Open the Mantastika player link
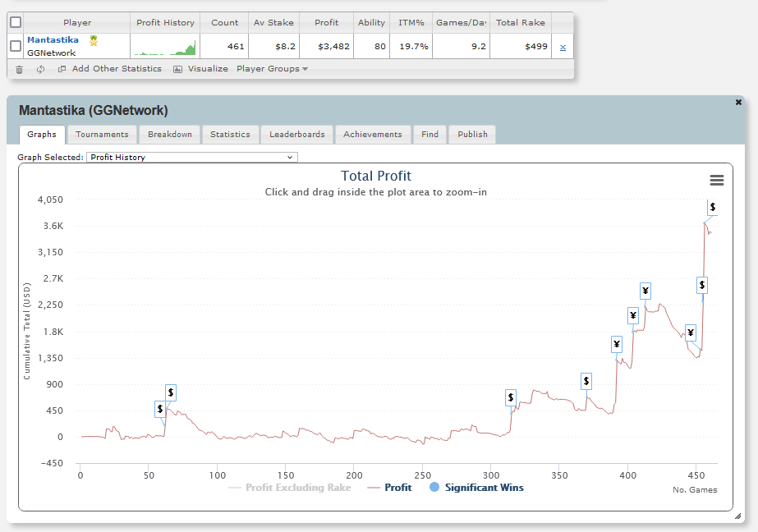The width and height of the screenshot is (758, 532). point(53,40)
